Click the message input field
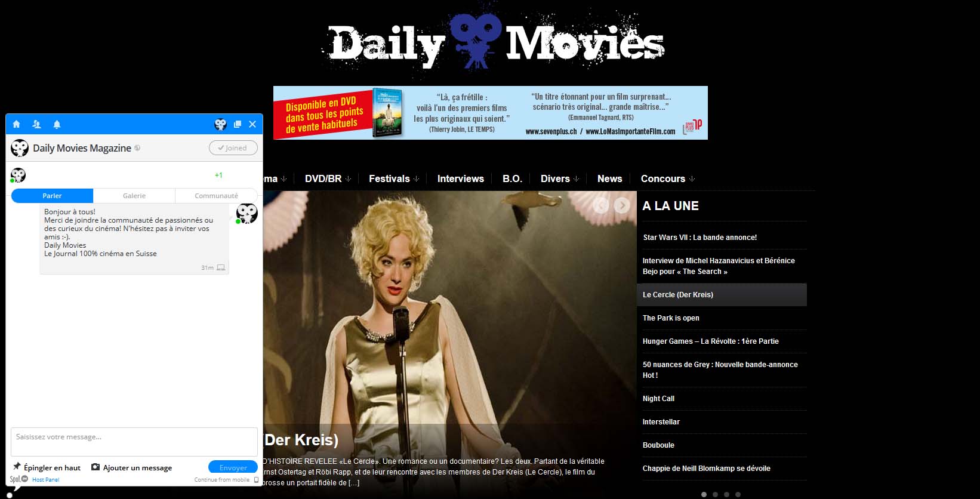The width and height of the screenshot is (980, 499). click(134, 442)
